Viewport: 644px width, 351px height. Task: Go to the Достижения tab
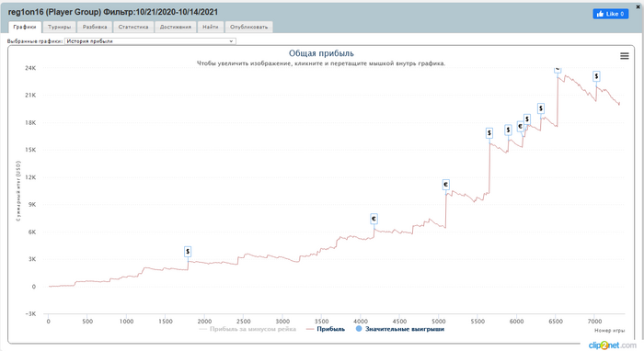176,27
